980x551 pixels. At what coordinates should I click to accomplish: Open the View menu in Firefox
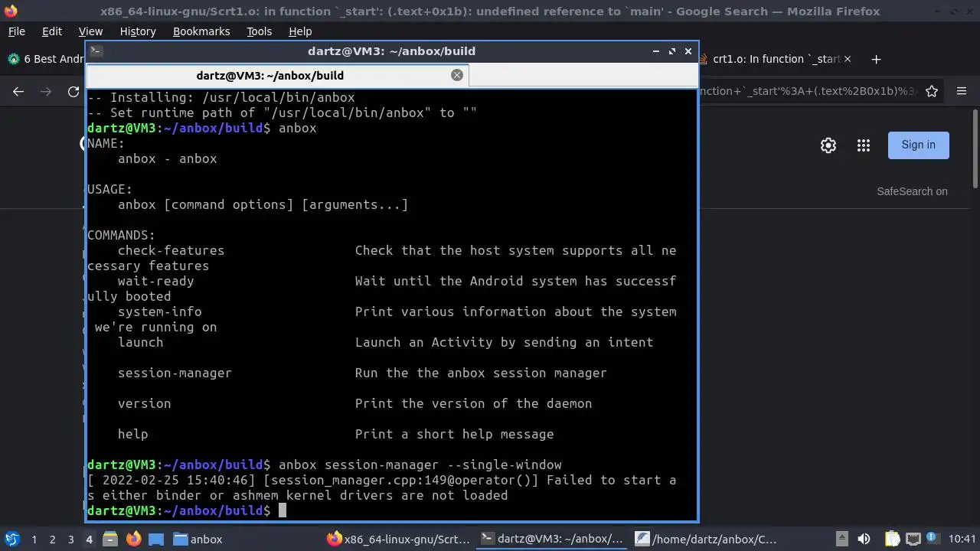(x=90, y=31)
